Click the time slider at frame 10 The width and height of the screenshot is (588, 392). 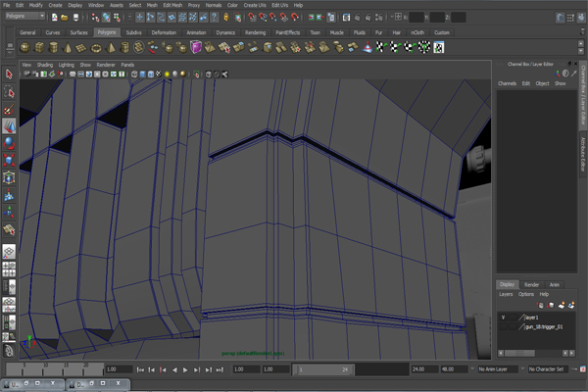45,369
